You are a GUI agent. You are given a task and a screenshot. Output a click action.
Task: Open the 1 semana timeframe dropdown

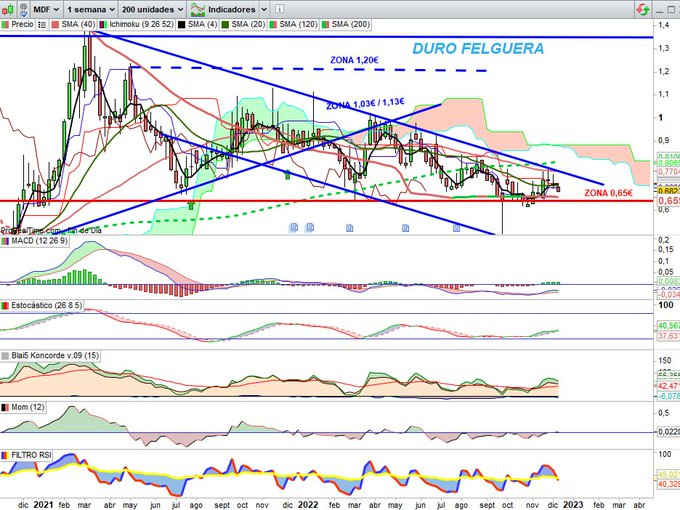pos(91,9)
